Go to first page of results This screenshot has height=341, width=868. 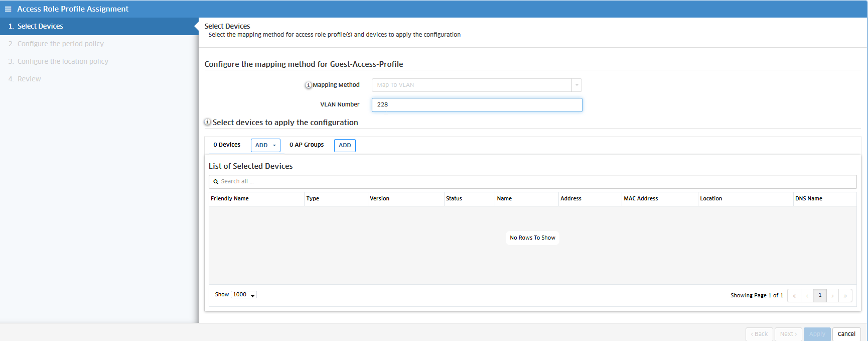point(794,296)
